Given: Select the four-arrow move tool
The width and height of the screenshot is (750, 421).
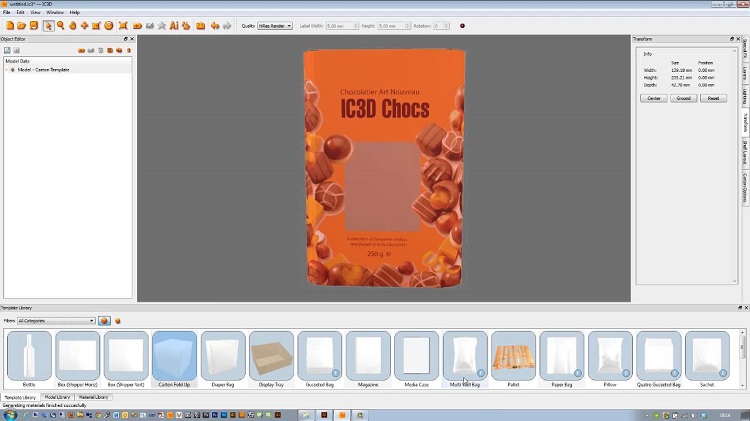Looking at the screenshot, I should 85,26.
